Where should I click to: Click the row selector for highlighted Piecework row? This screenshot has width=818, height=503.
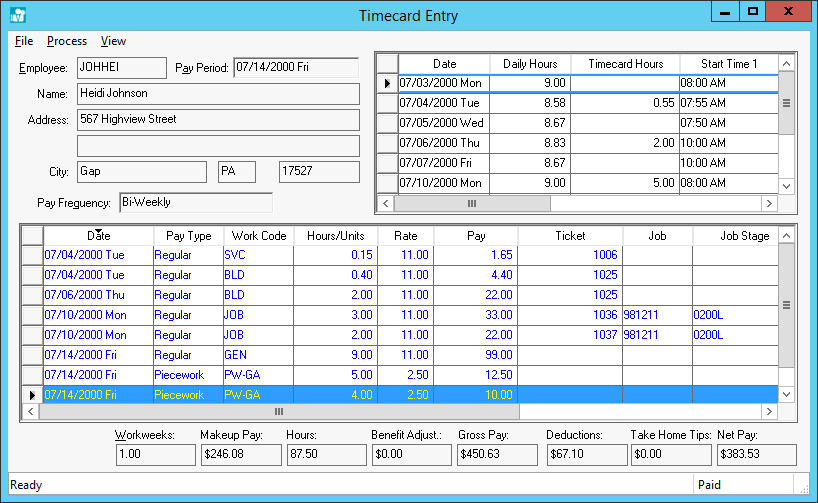tap(31, 395)
